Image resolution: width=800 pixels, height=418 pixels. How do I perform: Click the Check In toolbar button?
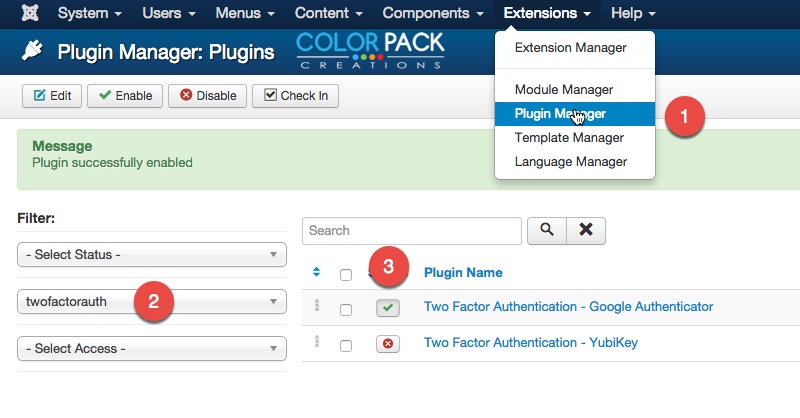click(295, 96)
